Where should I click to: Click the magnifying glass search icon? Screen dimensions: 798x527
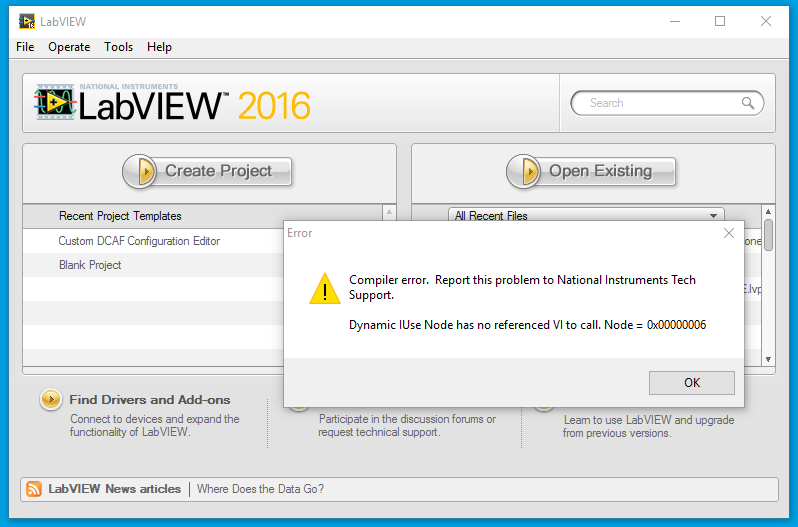coord(748,103)
